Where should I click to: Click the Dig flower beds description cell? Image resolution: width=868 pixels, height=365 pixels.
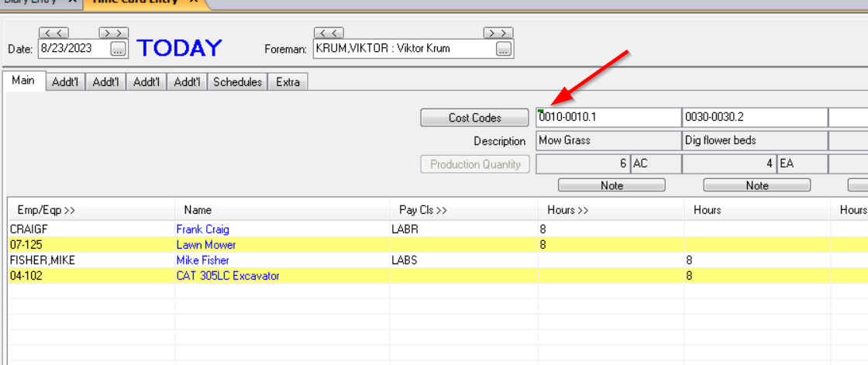[x=755, y=141]
